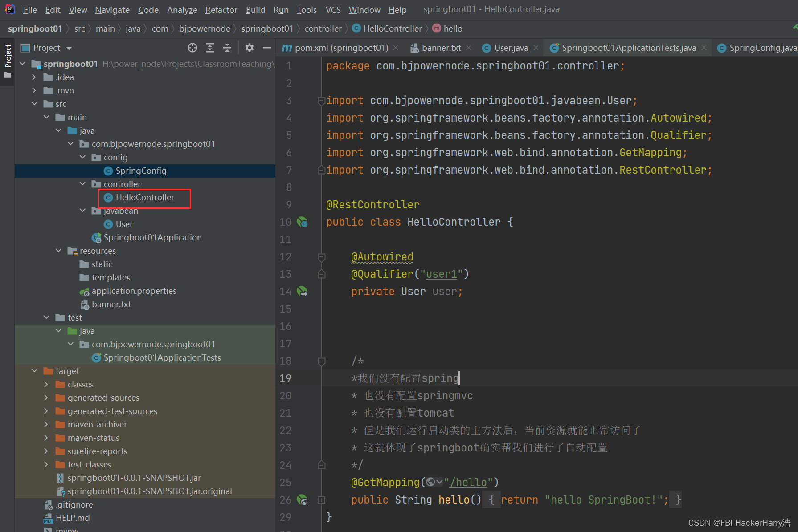Click hello method breadcrumb

coord(448,28)
